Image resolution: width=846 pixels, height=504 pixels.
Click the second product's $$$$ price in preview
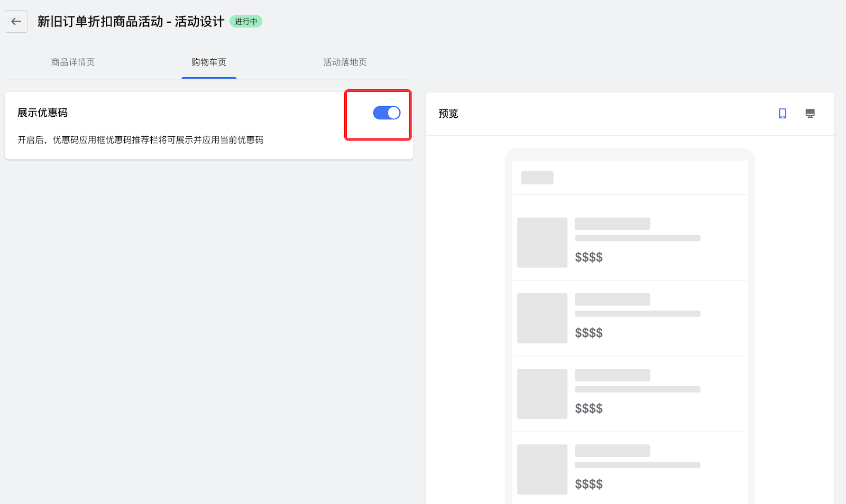[588, 333]
